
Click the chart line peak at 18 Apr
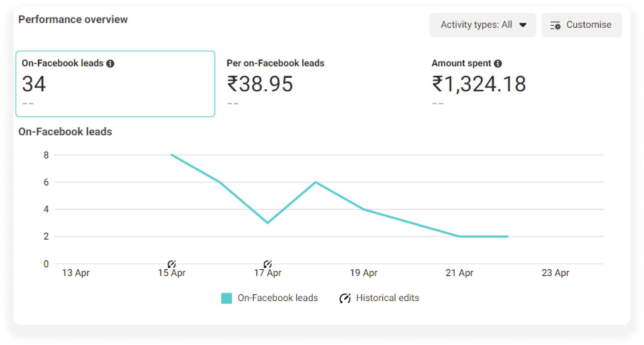[316, 182]
